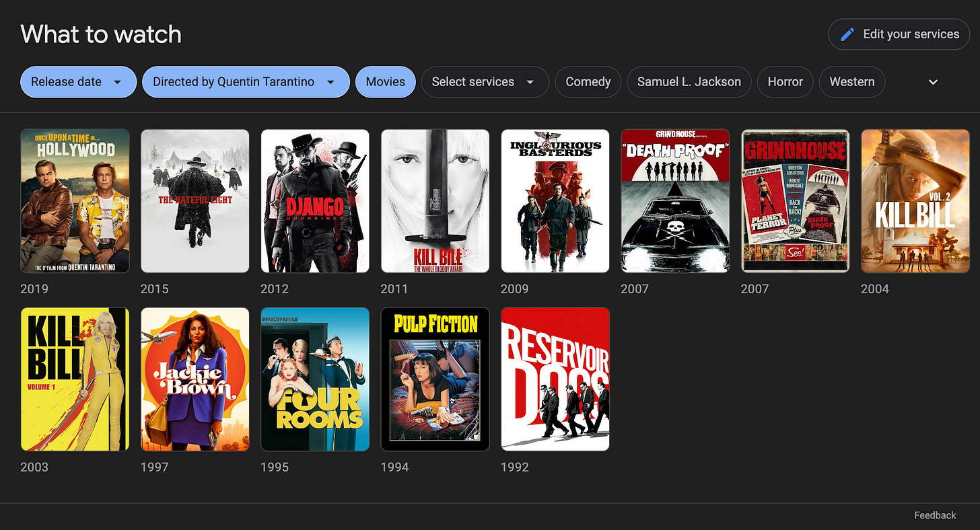The height and width of the screenshot is (530, 980).
Task: Select the Pulp Fiction poster
Action: 435,379
